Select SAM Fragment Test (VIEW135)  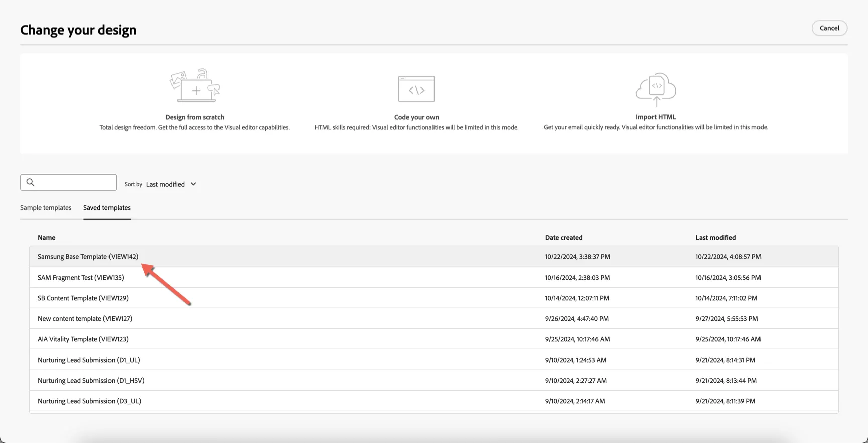pyautogui.click(x=434, y=278)
